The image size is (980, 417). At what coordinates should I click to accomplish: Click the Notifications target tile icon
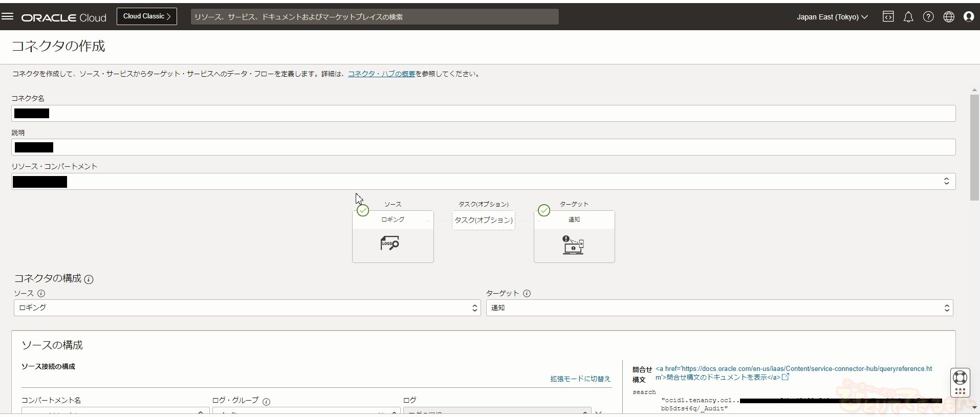tap(573, 245)
